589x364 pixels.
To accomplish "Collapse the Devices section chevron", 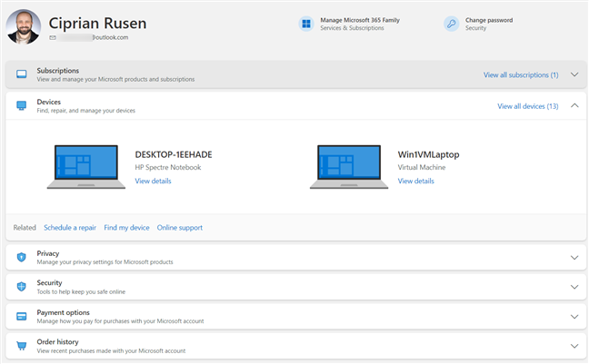I will 574,105.
